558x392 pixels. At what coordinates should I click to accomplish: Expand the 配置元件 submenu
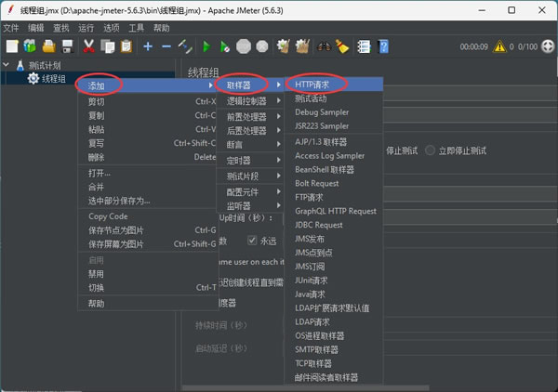(250, 192)
